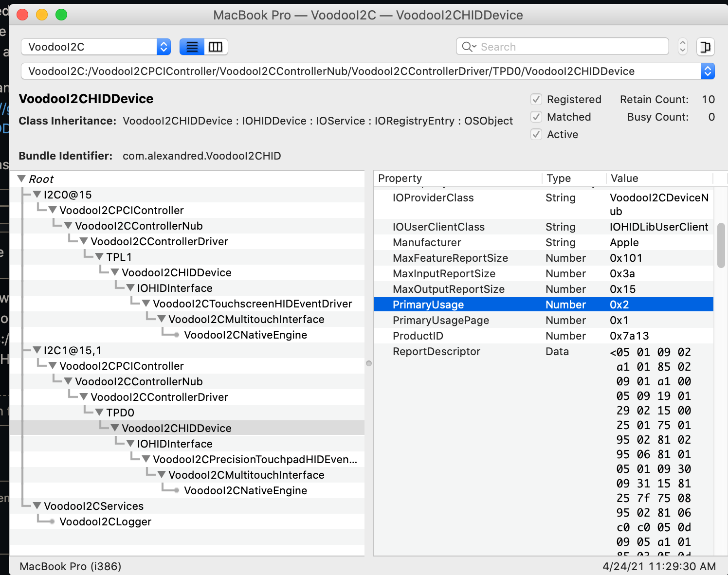Uncheck the Matched checkbox
The height and width of the screenshot is (575, 728).
pyautogui.click(x=536, y=117)
